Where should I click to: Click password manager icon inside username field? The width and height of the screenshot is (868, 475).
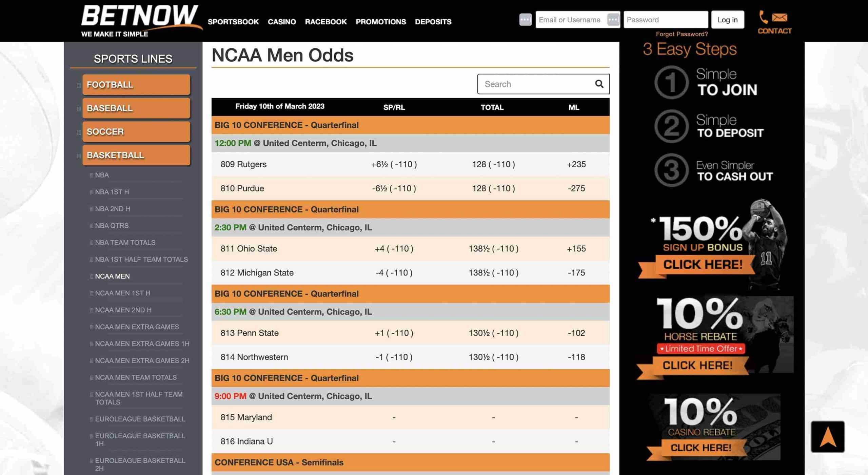point(613,20)
